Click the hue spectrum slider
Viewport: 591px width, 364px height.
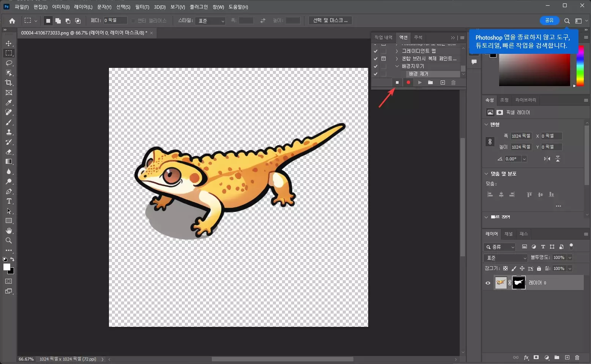point(580,65)
